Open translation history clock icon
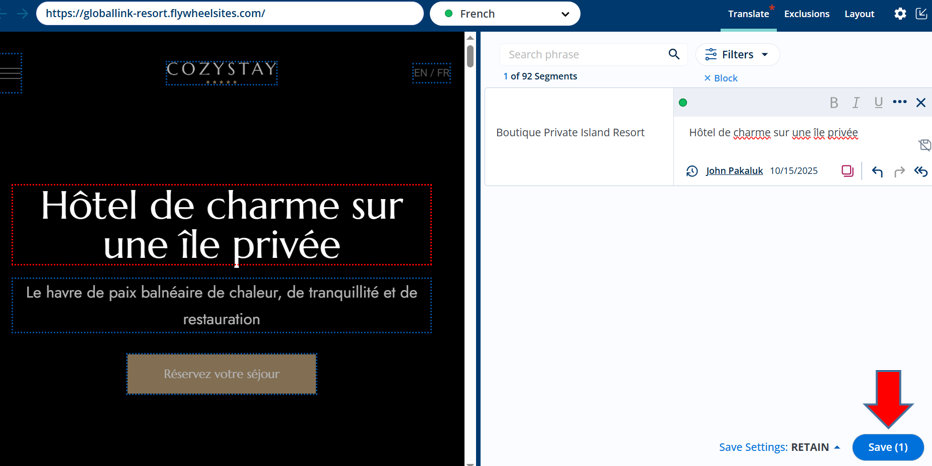 (x=692, y=171)
